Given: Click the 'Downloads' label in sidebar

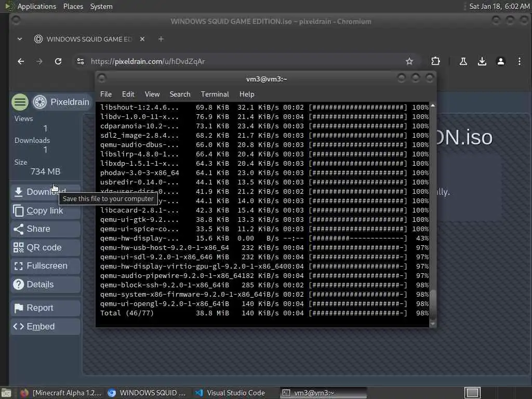Looking at the screenshot, I should point(32,140).
